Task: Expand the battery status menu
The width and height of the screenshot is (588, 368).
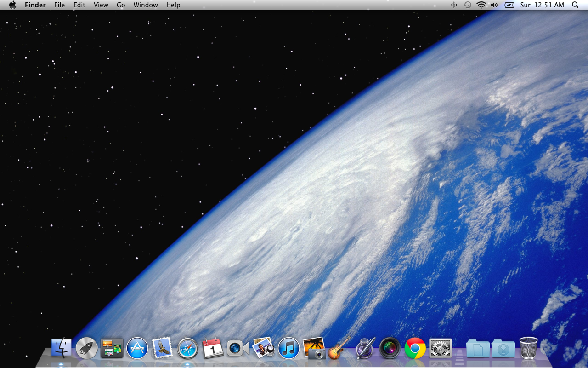Action: click(509, 5)
